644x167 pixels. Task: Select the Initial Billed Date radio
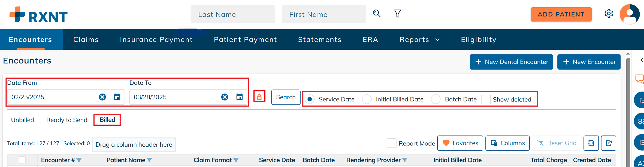[x=367, y=99]
